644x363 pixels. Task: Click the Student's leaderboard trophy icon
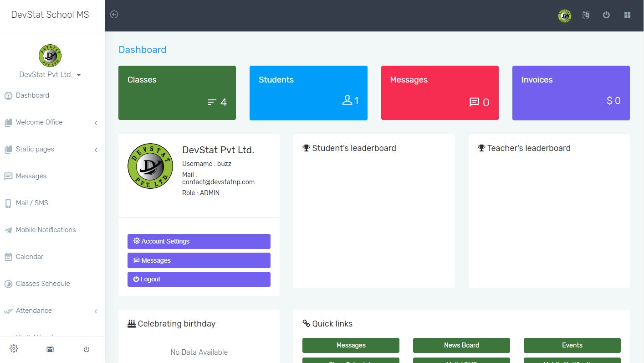click(306, 148)
